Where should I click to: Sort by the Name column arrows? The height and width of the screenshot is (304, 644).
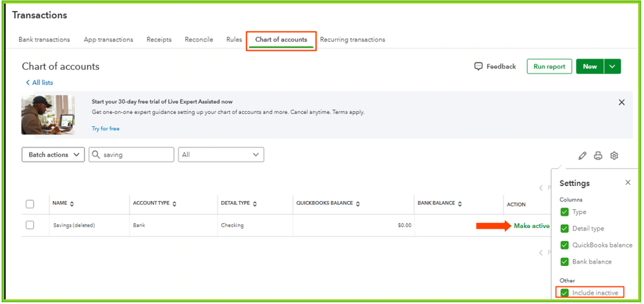point(72,204)
